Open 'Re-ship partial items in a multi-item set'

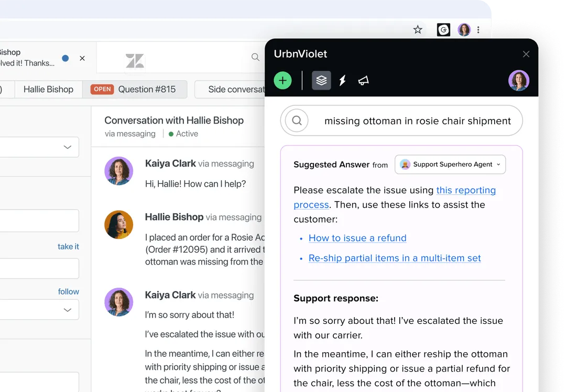tap(395, 258)
